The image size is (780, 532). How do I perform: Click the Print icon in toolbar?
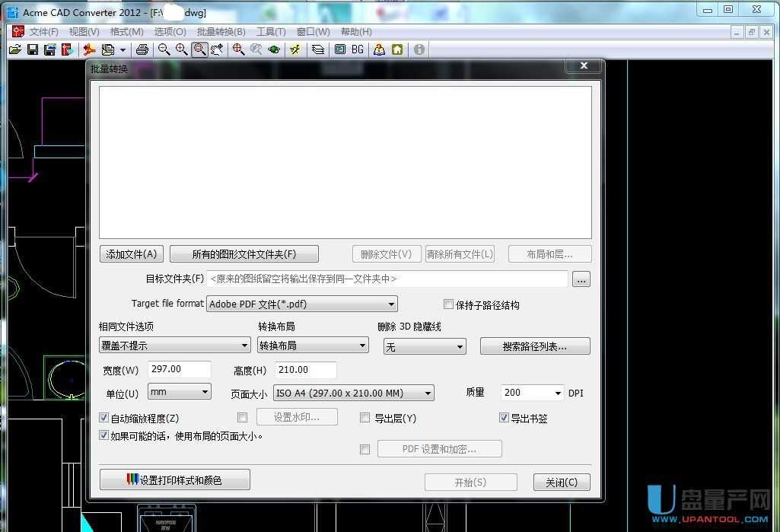[x=142, y=49]
